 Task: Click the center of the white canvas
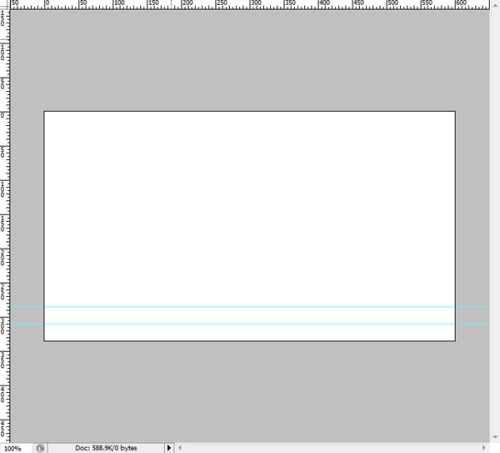coord(250,226)
